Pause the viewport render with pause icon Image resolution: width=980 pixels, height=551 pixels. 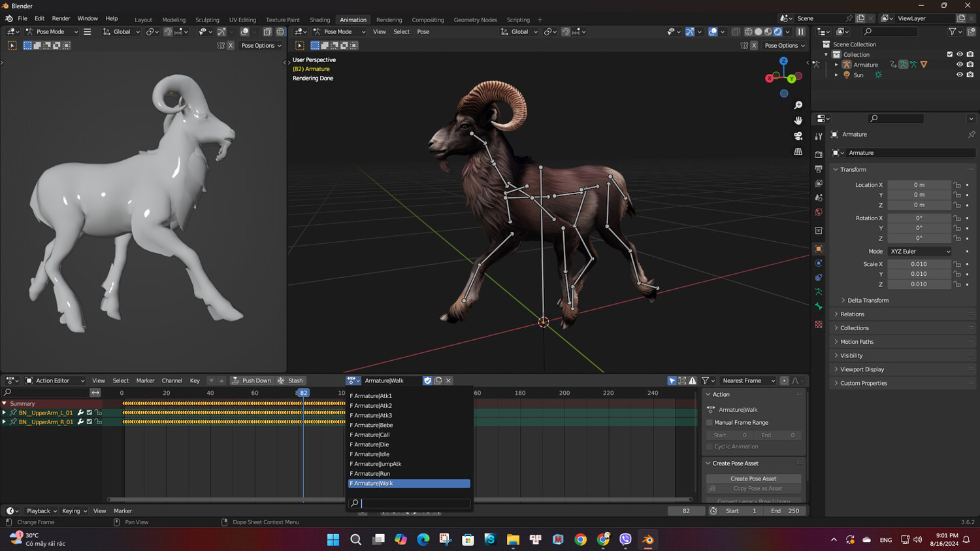point(800,31)
